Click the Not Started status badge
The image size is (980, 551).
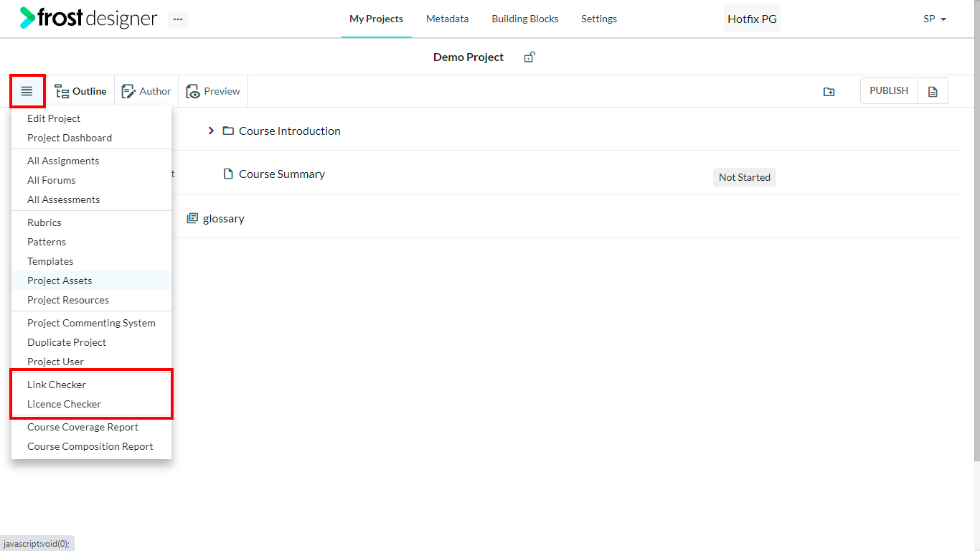(745, 177)
